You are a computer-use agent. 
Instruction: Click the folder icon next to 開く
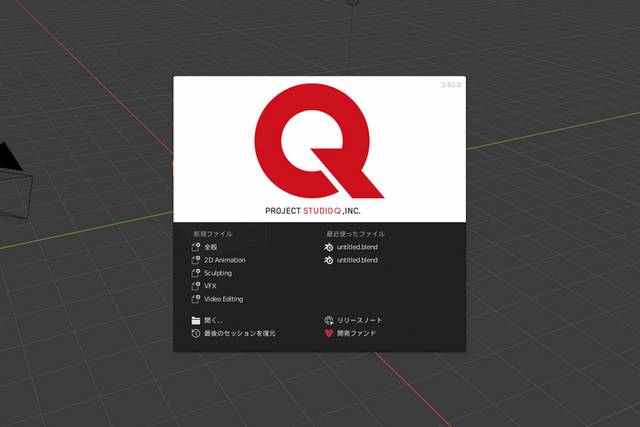pos(196,320)
